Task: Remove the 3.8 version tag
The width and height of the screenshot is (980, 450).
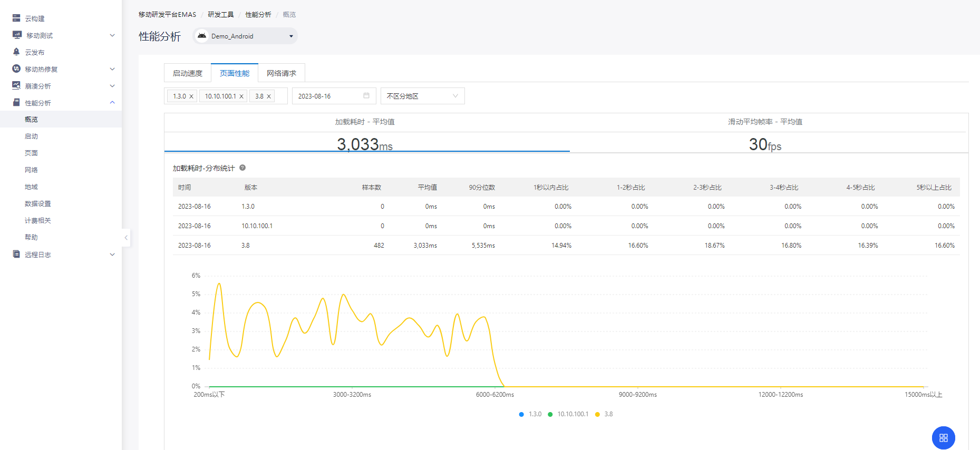Action: [x=269, y=96]
